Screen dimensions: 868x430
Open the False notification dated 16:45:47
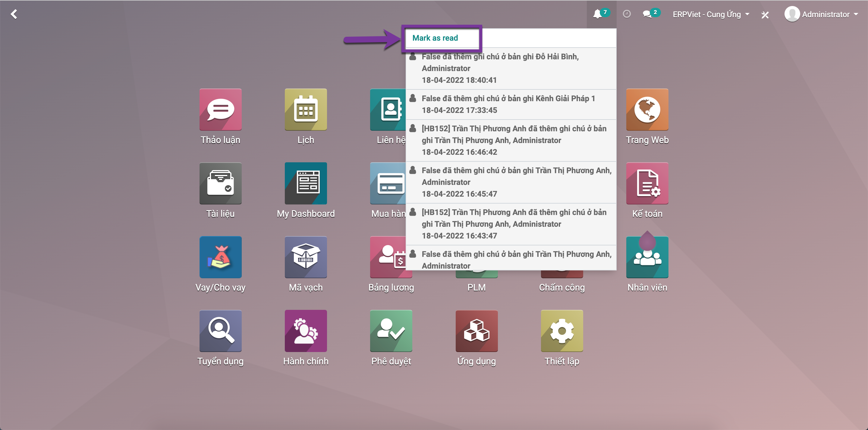[511, 182]
